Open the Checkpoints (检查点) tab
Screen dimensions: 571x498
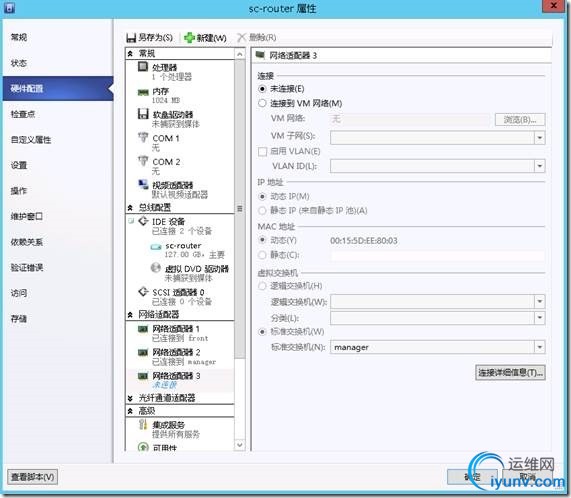pos(58,114)
